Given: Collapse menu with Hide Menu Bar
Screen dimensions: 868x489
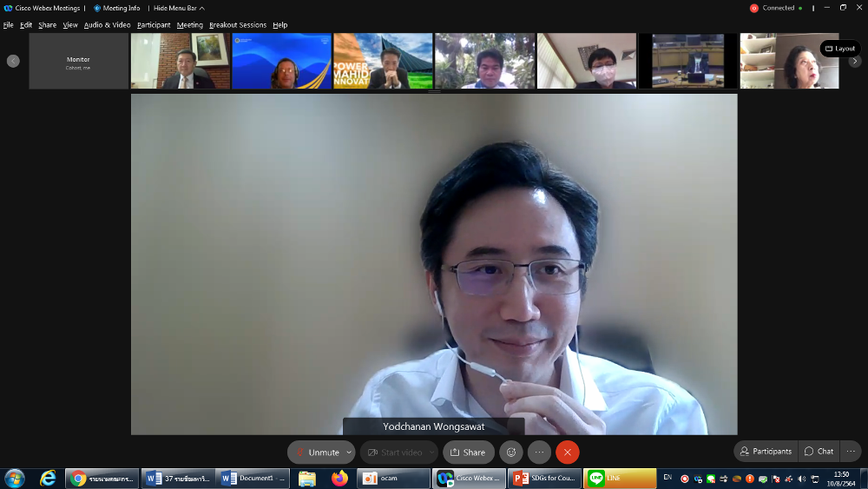Looking at the screenshot, I should click(x=179, y=8).
